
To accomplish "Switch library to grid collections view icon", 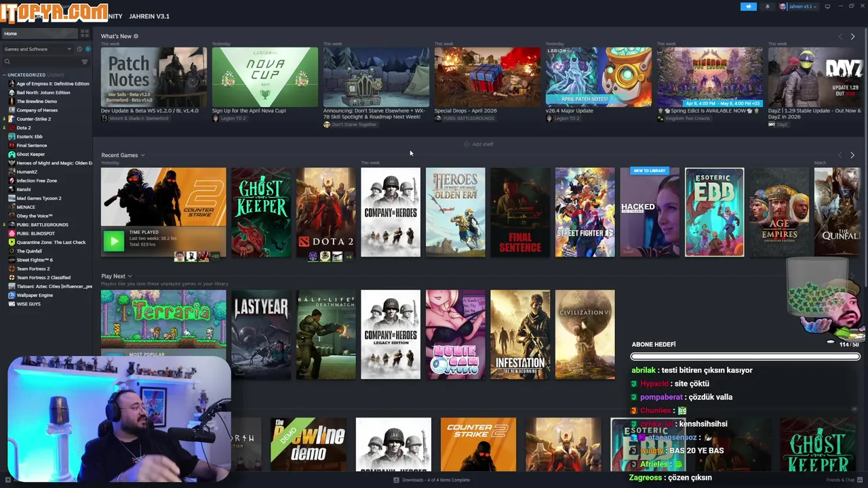I will pos(85,33).
